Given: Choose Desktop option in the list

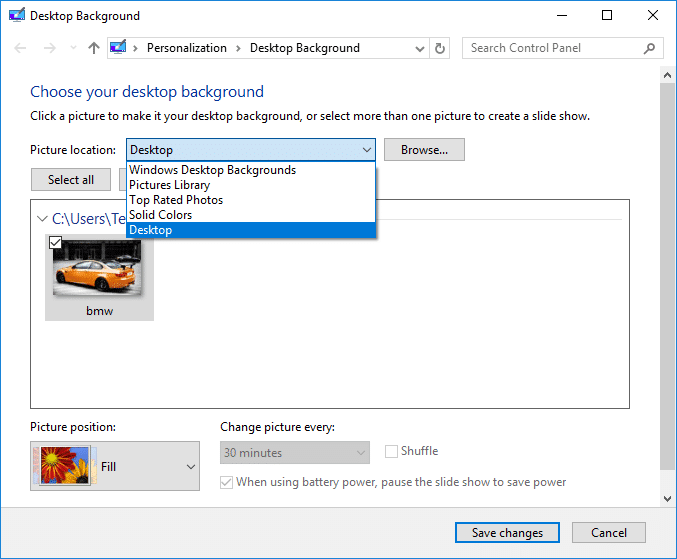Looking at the screenshot, I should (251, 230).
